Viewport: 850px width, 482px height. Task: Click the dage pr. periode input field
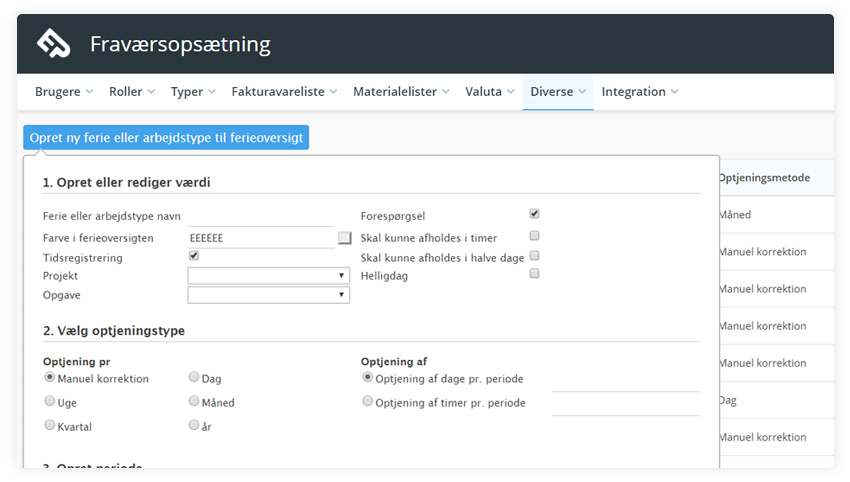click(626, 382)
